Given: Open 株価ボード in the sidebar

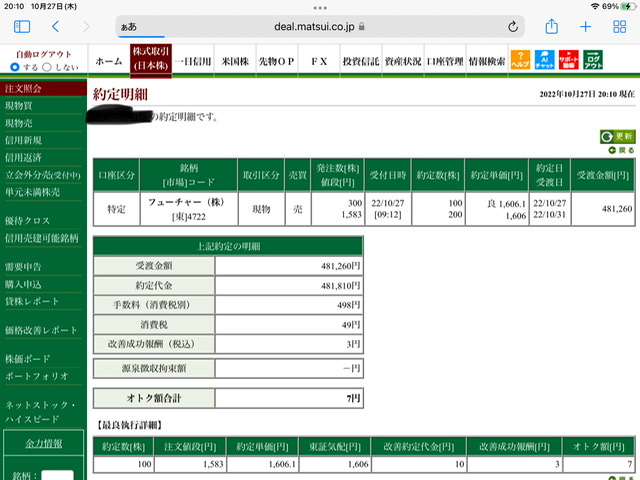Looking at the screenshot, I should coord(27,359).
